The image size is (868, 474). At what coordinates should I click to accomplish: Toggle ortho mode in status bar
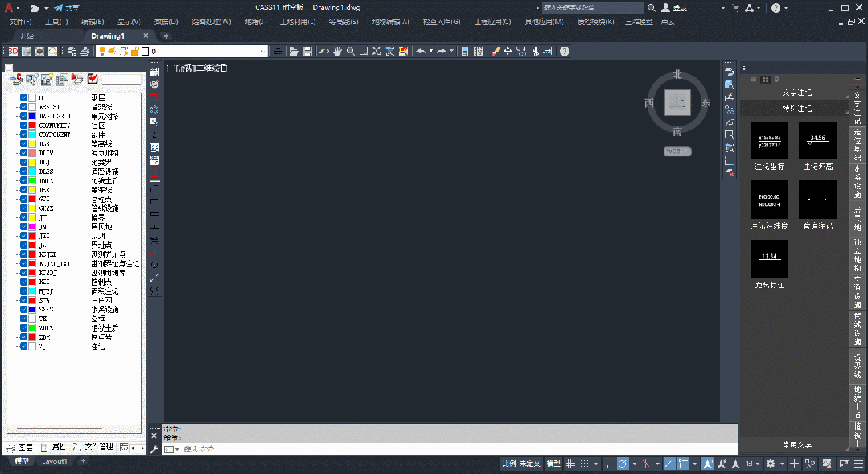(609, 464)
